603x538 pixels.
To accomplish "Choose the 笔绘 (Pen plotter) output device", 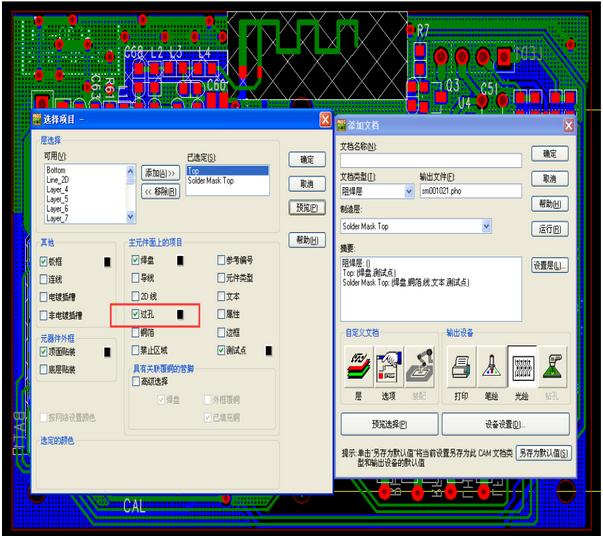I will [x=491, y=370].
